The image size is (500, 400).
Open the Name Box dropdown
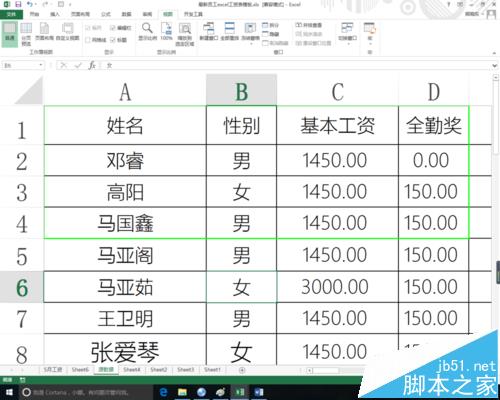click(41, 65)
